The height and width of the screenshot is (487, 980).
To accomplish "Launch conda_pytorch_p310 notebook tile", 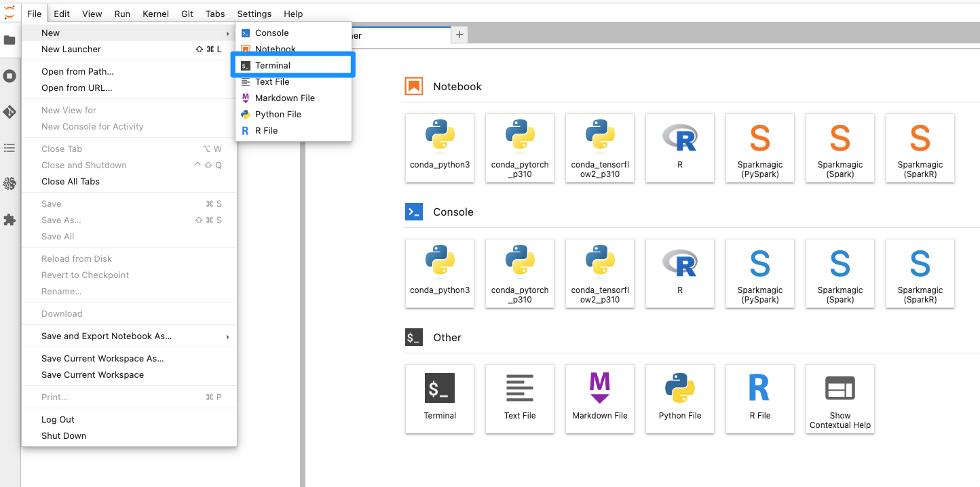I will click(520, 148).
